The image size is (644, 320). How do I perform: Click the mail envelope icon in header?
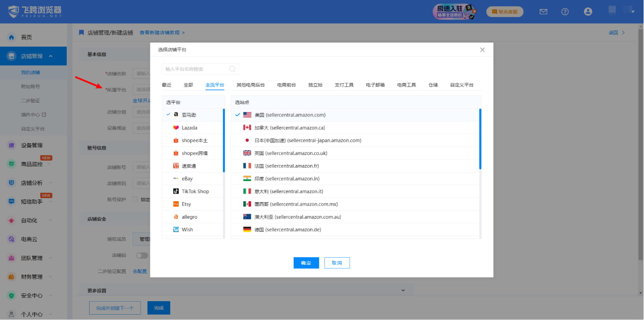[x=543, y=12]
